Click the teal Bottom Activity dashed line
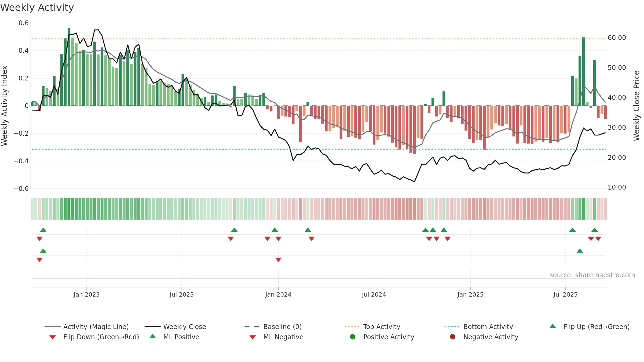Viewport: 644px width, 362px height. [x=319, y=149]
